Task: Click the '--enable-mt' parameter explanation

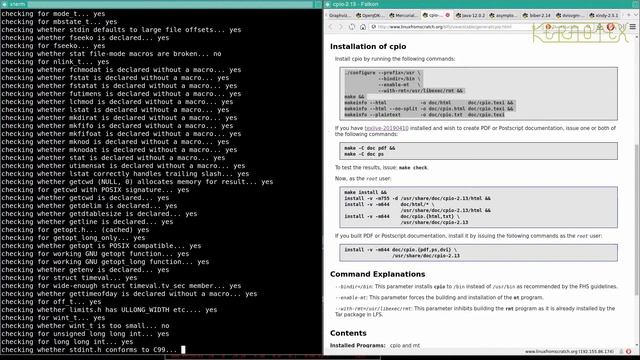Action: pyautogui.click(x=439, y=298)
